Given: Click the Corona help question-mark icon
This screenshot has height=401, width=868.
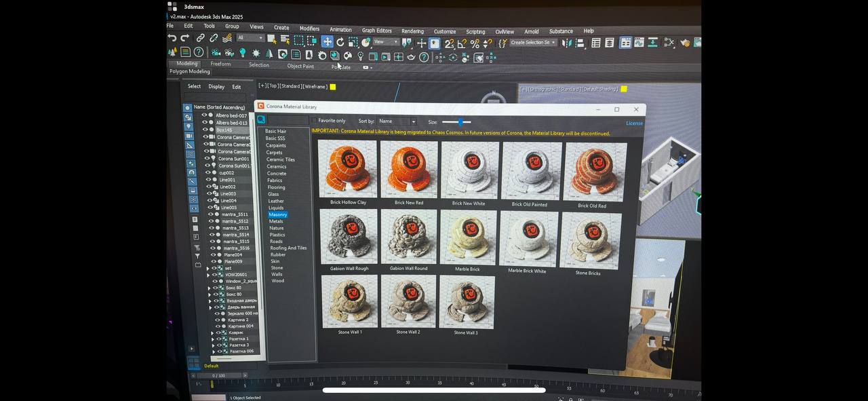Looking at the screenshot, I should (424, 57).
